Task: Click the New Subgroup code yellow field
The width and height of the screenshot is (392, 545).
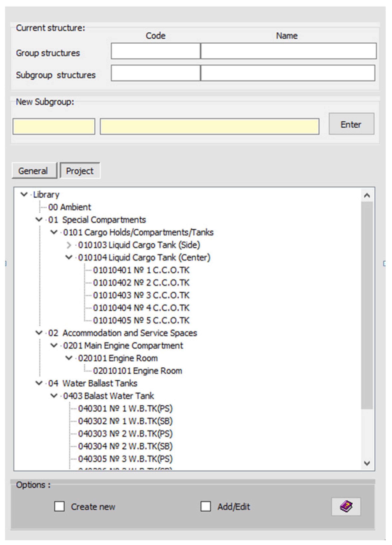Action: (x=54, y=126)
